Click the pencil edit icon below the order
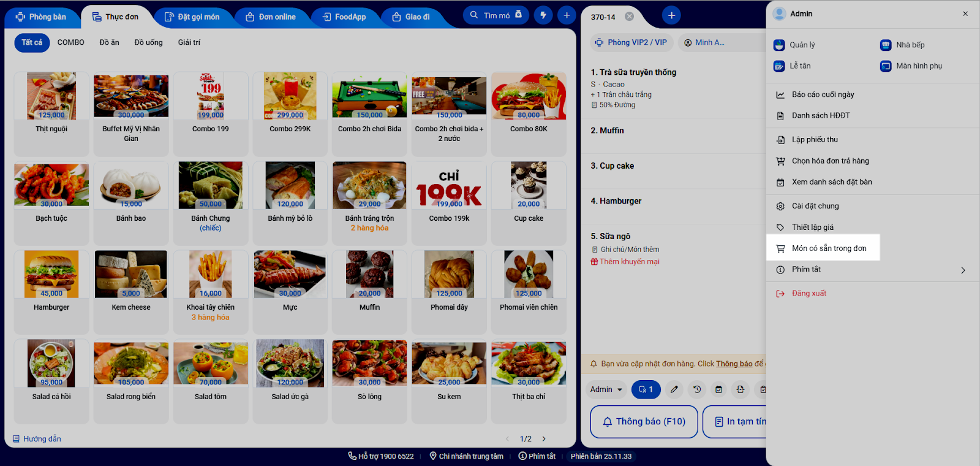980x466 pixels. [674, 389]
